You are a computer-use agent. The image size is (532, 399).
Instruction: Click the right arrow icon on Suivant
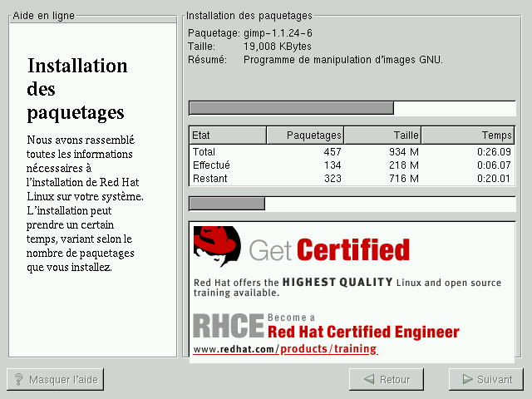point(465,380)
